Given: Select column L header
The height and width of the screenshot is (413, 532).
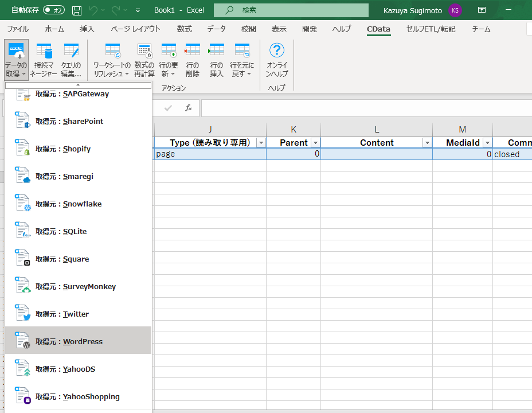Looking at the screenshot, I should tap(377, 130).
